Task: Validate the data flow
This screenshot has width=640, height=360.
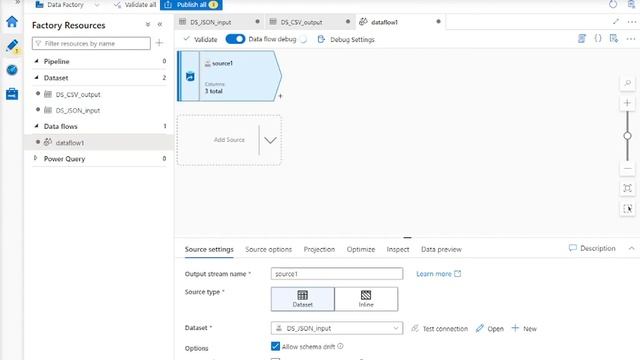Action: [200, 39]
